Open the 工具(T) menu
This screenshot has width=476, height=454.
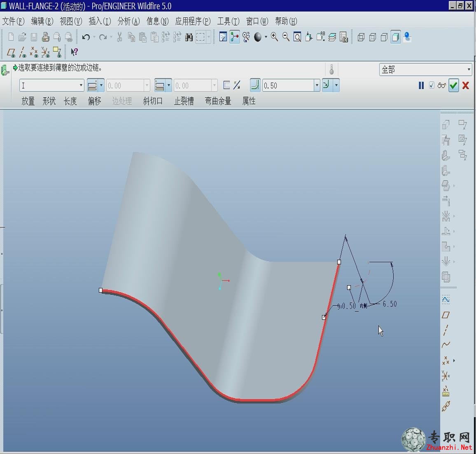(x=228, y=21)
